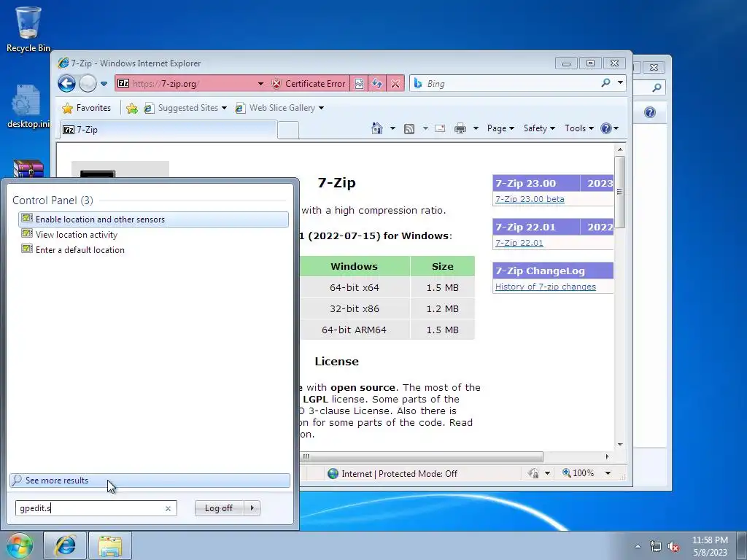The height and width of the screenshot is (560, 747).
Task: Open the search provider dropdown arrow
Action: pos(620,83)
